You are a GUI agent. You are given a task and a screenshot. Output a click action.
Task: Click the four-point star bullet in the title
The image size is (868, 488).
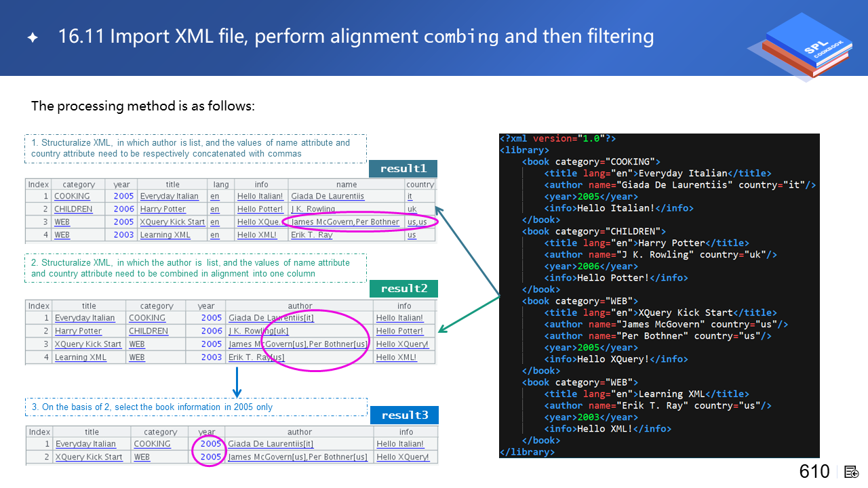click(32, 38)
